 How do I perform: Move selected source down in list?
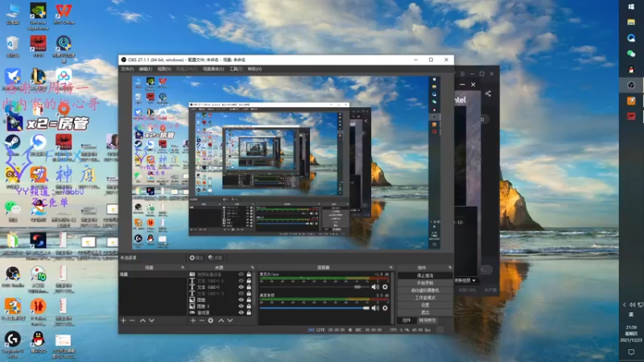pyautogui.click(x=230, y=320)
